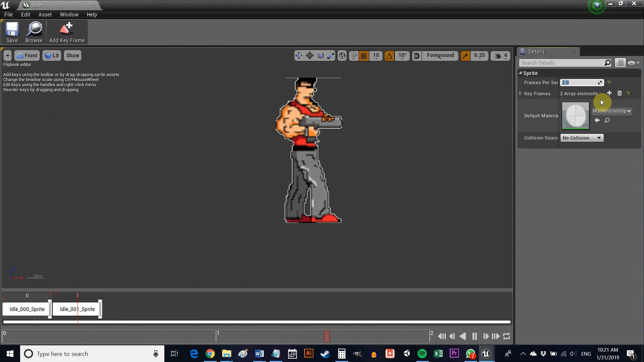Select the scale mode tool icon
The height and width of the screenshot is (362, 644).
331,56
